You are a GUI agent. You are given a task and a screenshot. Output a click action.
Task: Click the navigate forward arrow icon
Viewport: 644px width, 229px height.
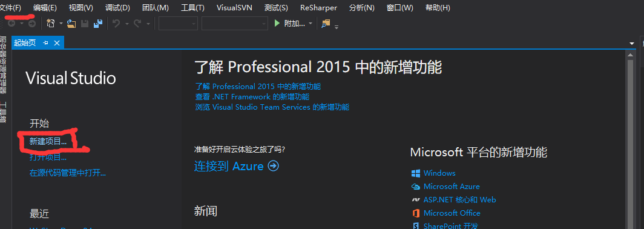(32, 24)
